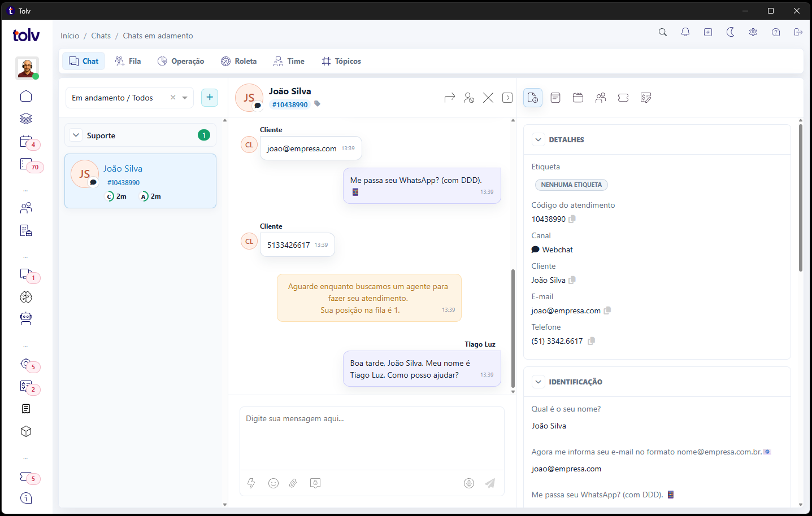The image size is (812, 516).
Task: Open the contacts group icon in sidebar
Action: point(26,208)
